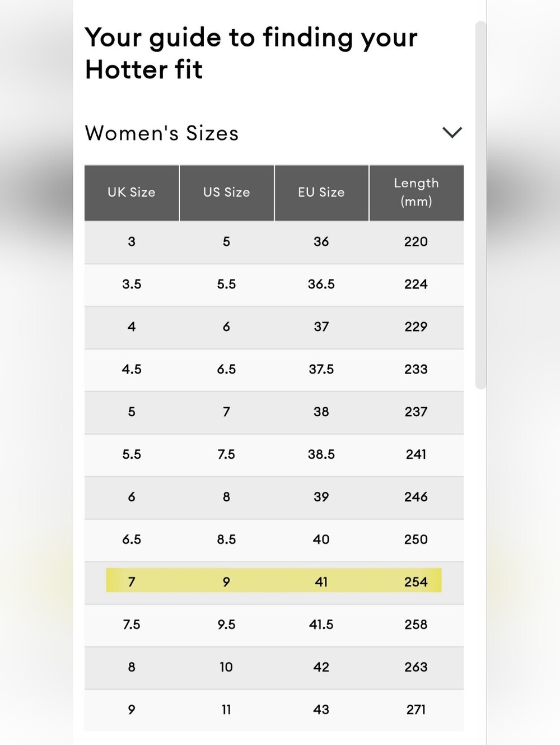
Task: Click the UK Size column header
Action: point(132,193)
